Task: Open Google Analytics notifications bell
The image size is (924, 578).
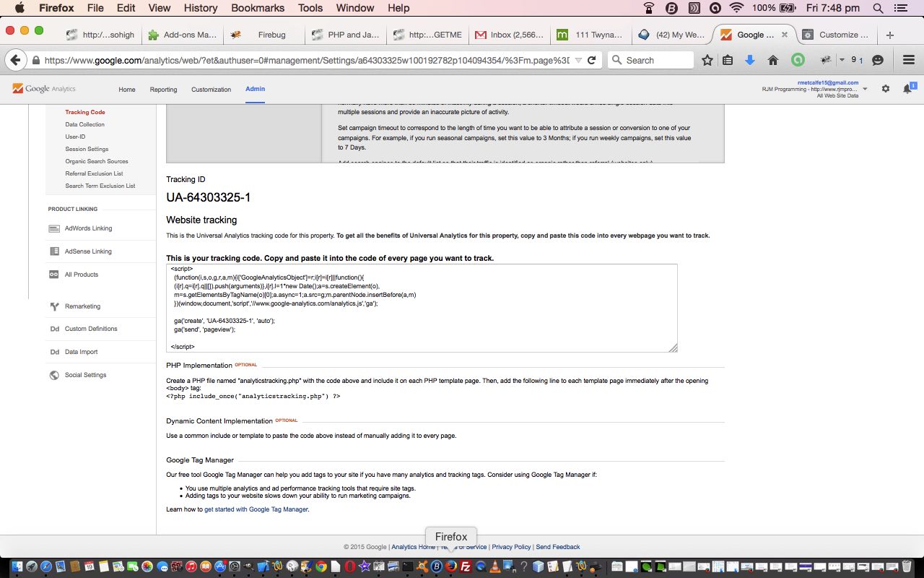Action: click(x=909, y=88)
